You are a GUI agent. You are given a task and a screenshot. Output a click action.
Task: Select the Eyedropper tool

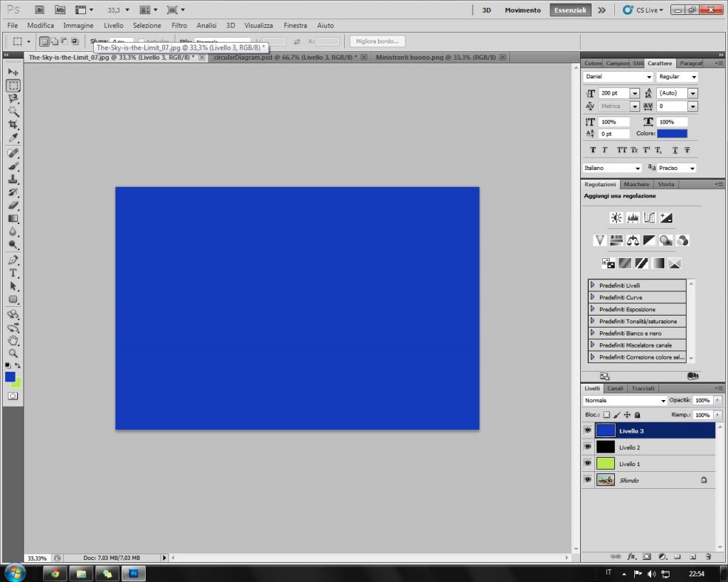click(x=13, y=139)
